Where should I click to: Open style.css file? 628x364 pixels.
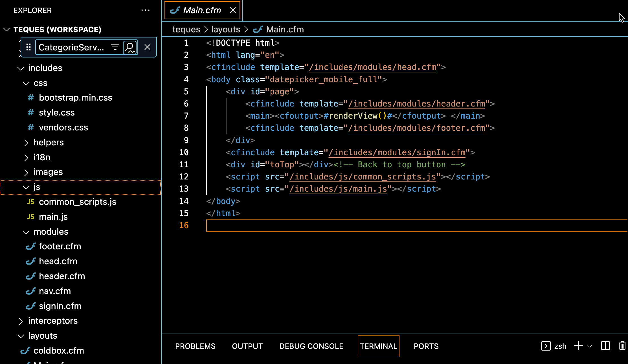coord(57,113)
